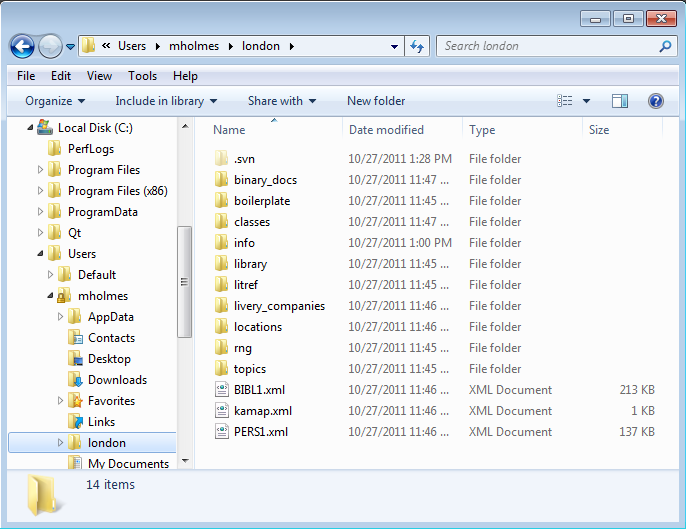
Task: Open the Edit menu
Action: [x=61, y=76]
